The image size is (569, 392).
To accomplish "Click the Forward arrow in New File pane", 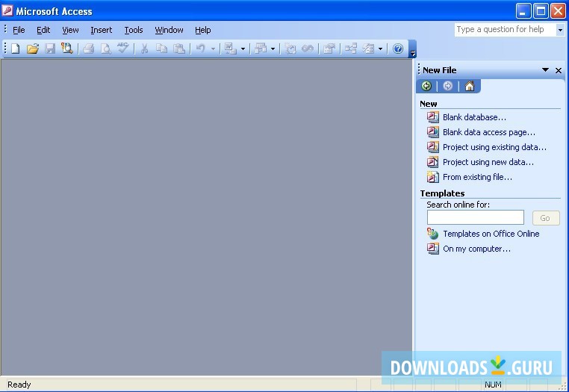I will pos(448,86).
